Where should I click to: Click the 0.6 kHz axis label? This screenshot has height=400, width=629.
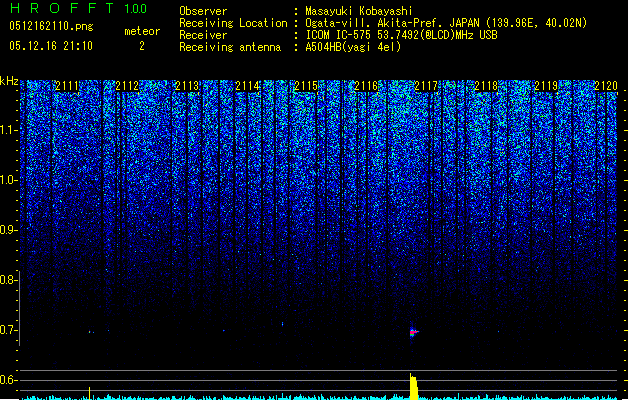[8, 380]
